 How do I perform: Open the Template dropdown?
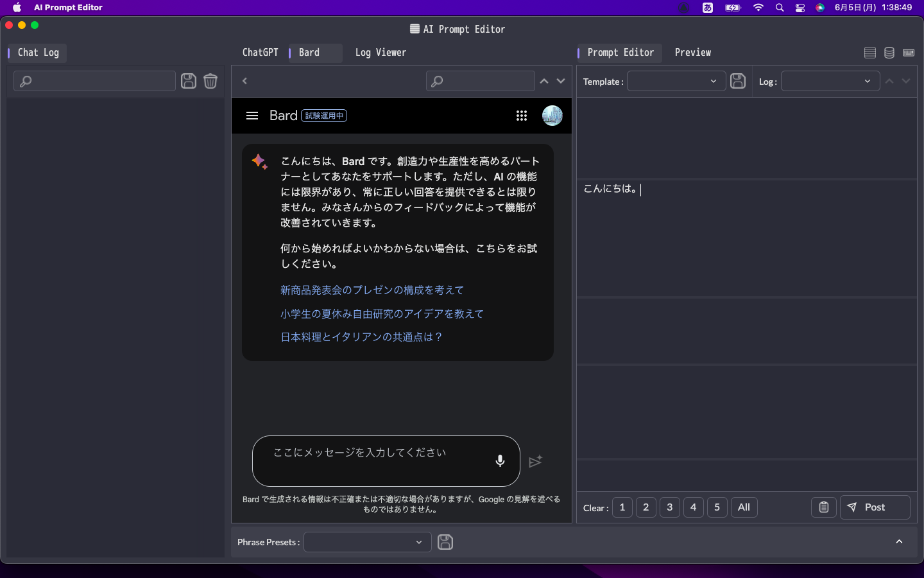click(x=676, y=81)
